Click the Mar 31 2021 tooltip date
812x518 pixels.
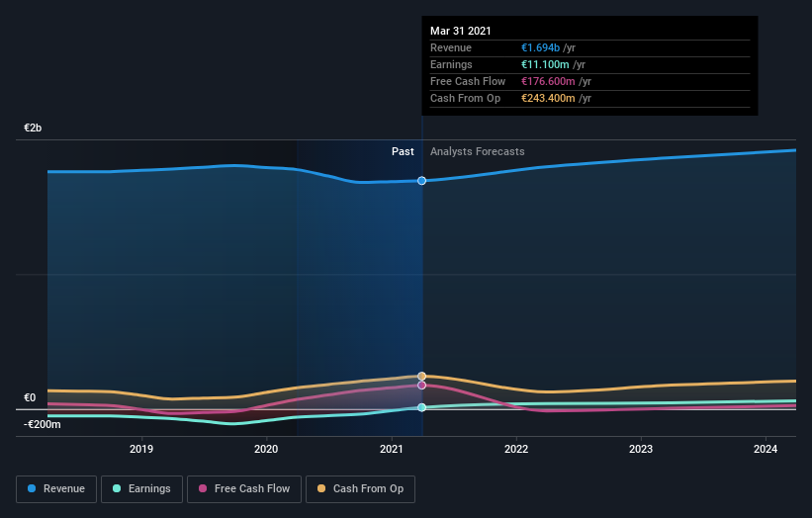(x=460, y=31)
